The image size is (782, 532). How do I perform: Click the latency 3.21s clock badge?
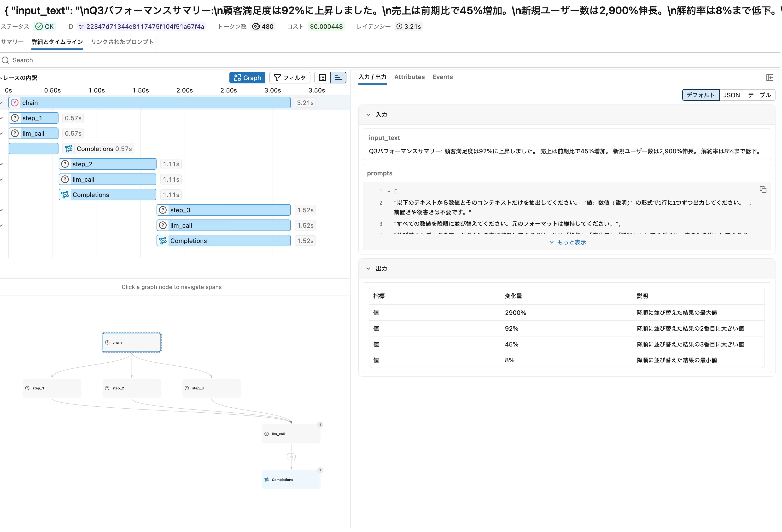(409, 27)
